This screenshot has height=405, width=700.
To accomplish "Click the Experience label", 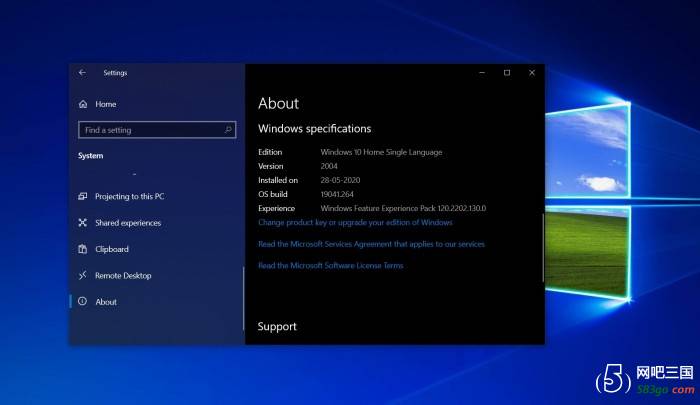I will point(276,208).
